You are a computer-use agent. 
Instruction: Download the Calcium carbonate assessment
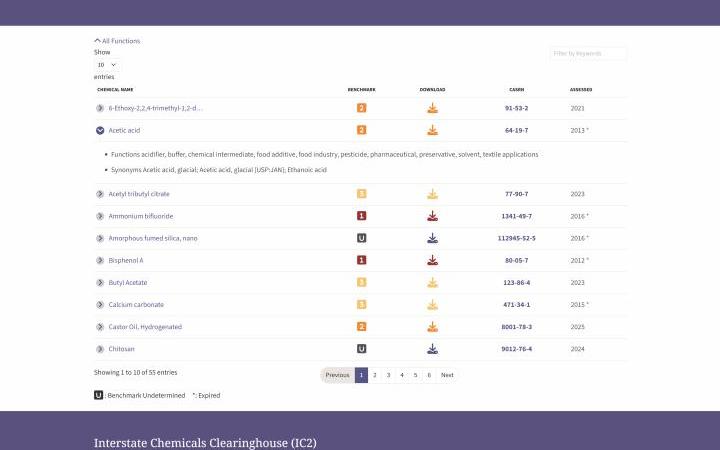click(432, 304)
